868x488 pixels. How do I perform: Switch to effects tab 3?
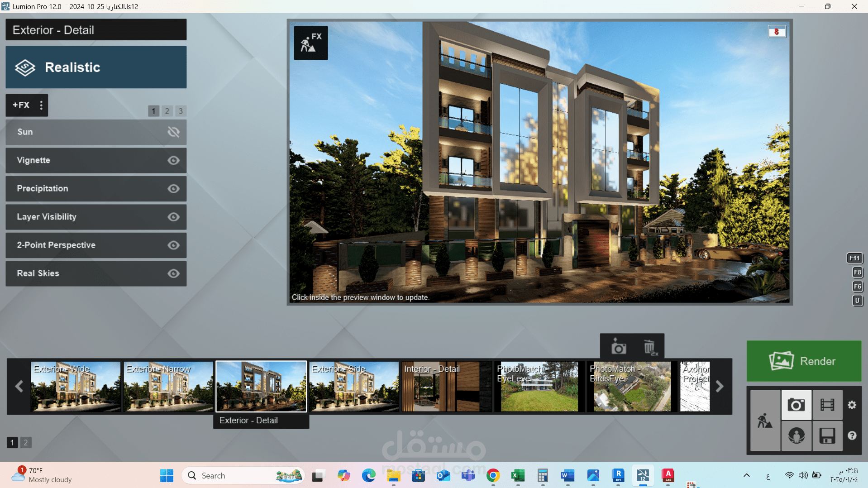[x=181, y=111]
